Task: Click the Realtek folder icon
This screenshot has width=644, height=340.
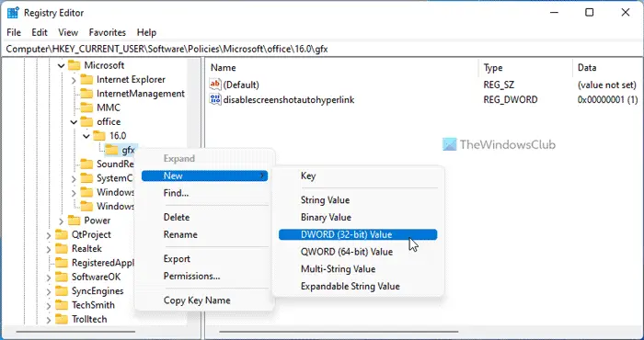Action: 62,248
